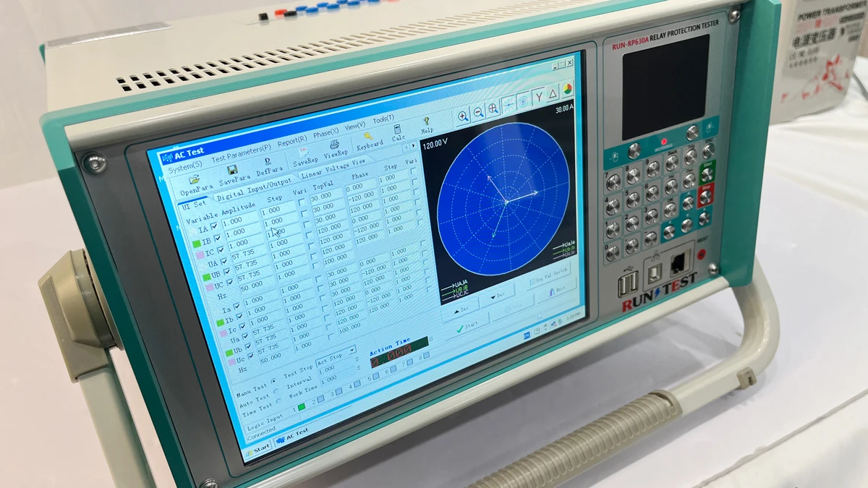Select the Auto Test radio button
Image resolution: width=868 pixels, height=488 pixels.
click(x=276, y=392)
